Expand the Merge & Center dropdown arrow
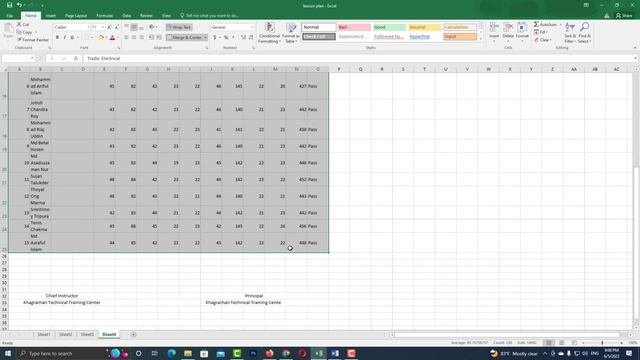This screenshot has height=360, width=640. coord(205,37)
